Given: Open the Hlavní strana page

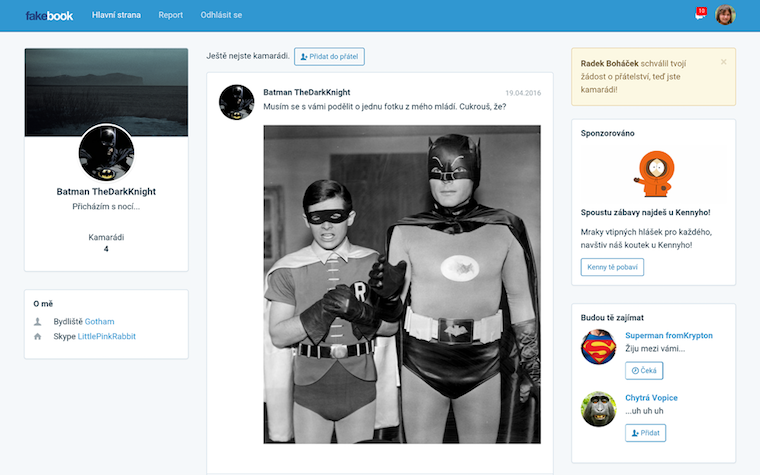Looking at the screenshot, I should [116, 15].
